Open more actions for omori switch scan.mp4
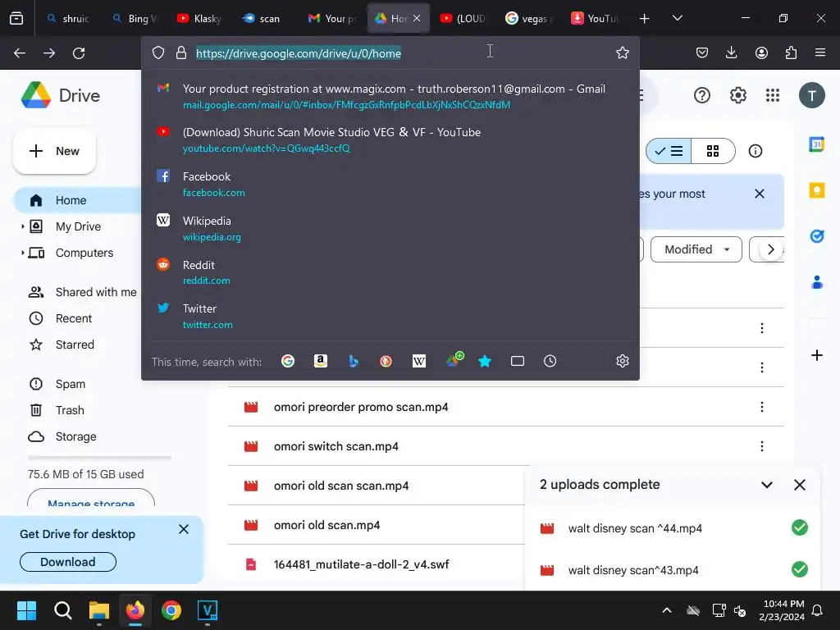 click(x=762, y=446)
